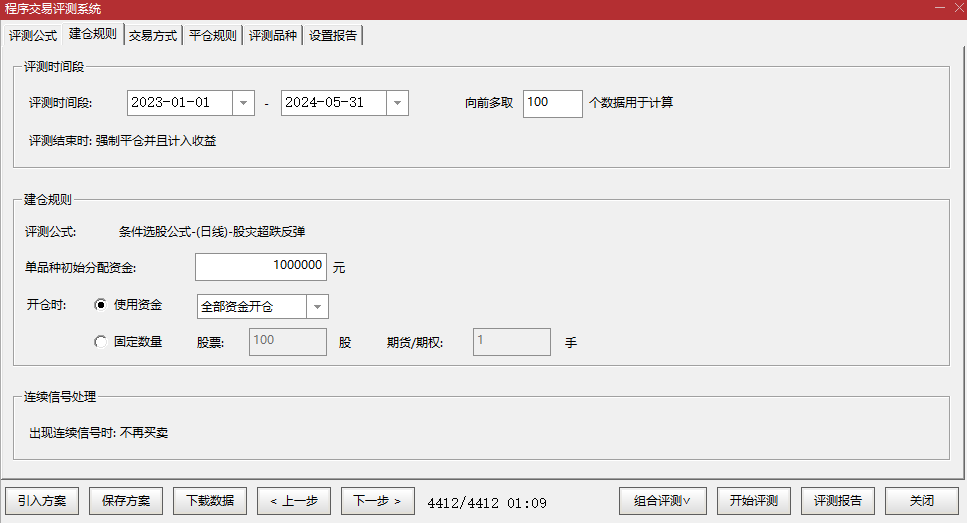The height and width of the screenshot is (523, 967).
Task: Open the 设置报告 tab
Action: 333,35
